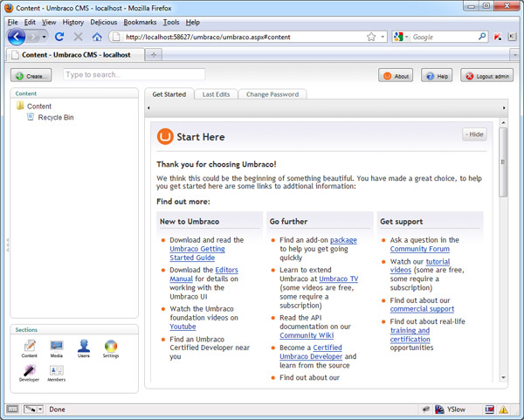Select the Content - Umbraco CMS browser tab
The height and width of the screenshot is (420, 524).
[x=75, y=55]
